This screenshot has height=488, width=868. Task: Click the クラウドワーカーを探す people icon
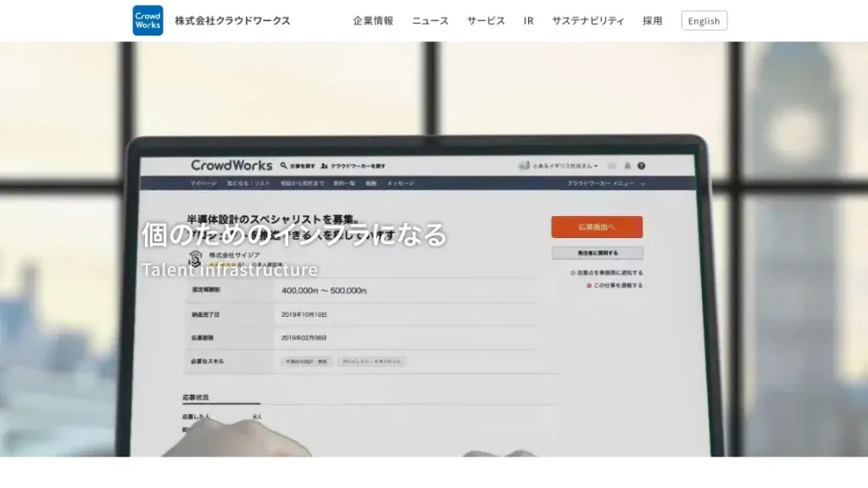[325, 166]
